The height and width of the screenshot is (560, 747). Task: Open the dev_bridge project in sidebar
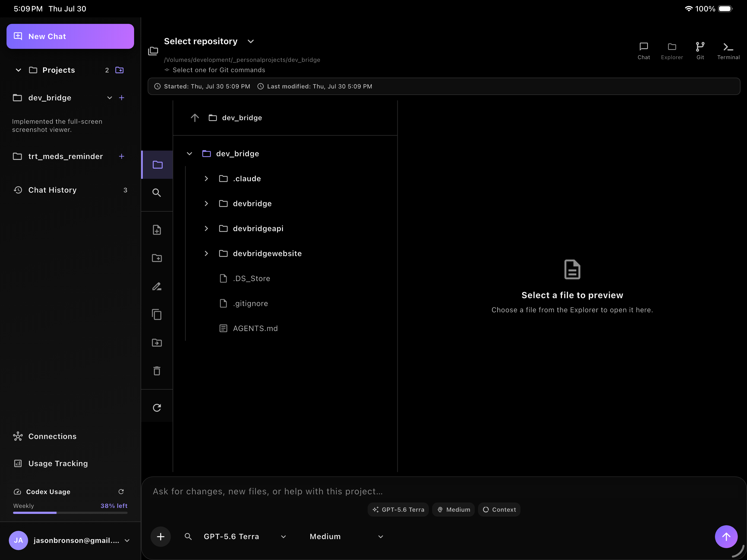[50, 98]
